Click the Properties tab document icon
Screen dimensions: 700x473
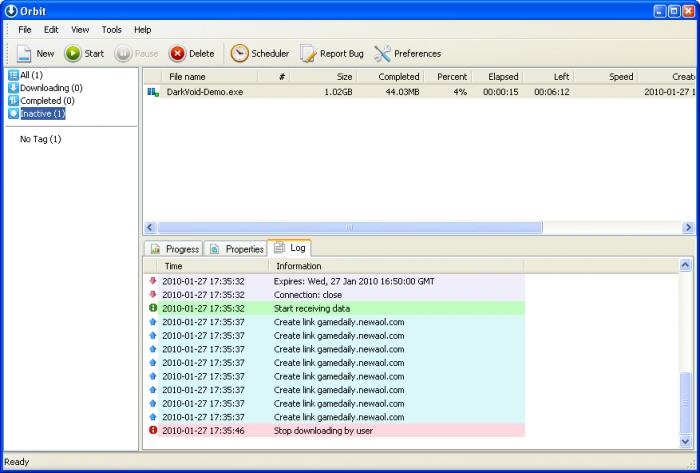pyautogui.click(x=215, y=249)
